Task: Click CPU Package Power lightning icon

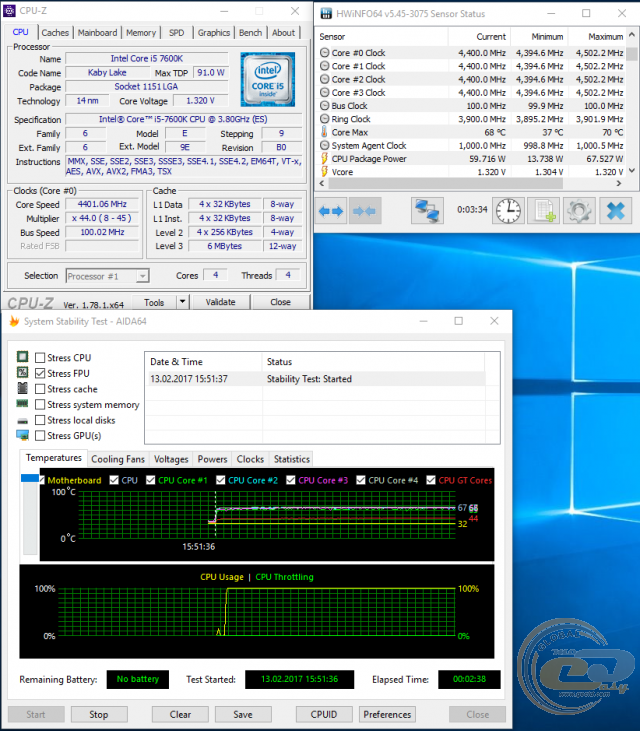Action: pyautogui.click(x=324, y=159)
